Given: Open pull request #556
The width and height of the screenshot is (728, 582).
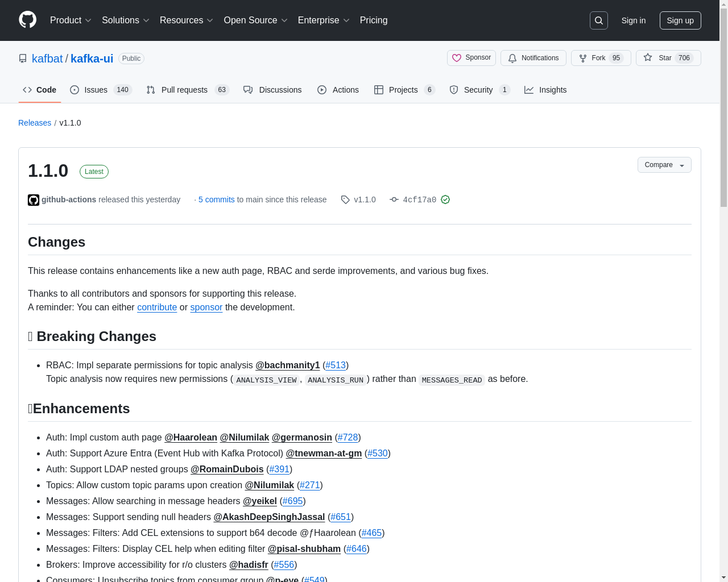Looking at the screenshot, I should (284, 564).
